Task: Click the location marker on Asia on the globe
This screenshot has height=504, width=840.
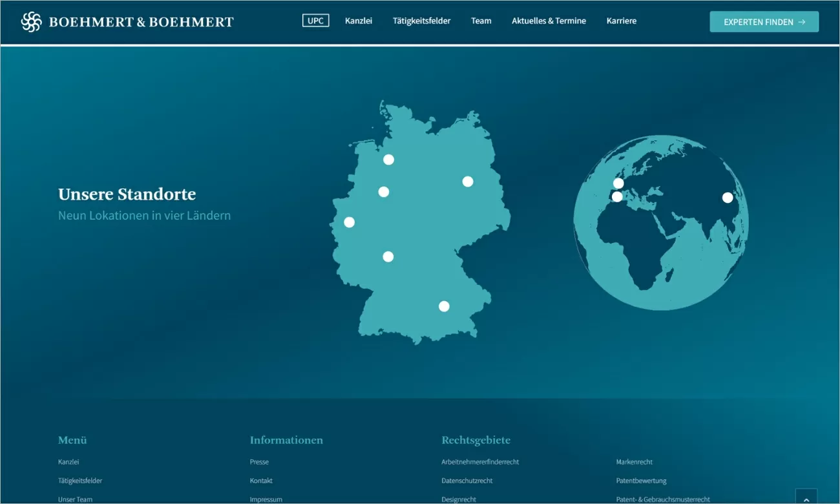Action: pyautogui.click(x=728, y=198)
